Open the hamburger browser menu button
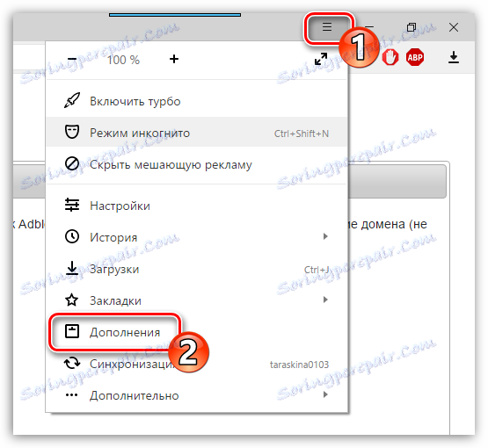Screen dimensions: 488x448 [x=327, y=27]
